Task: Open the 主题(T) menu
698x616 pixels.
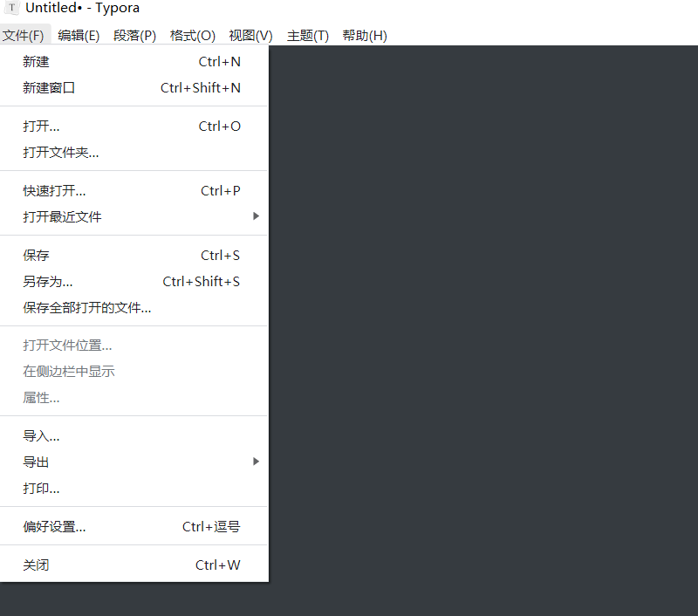Action: [x=308, y=35]
